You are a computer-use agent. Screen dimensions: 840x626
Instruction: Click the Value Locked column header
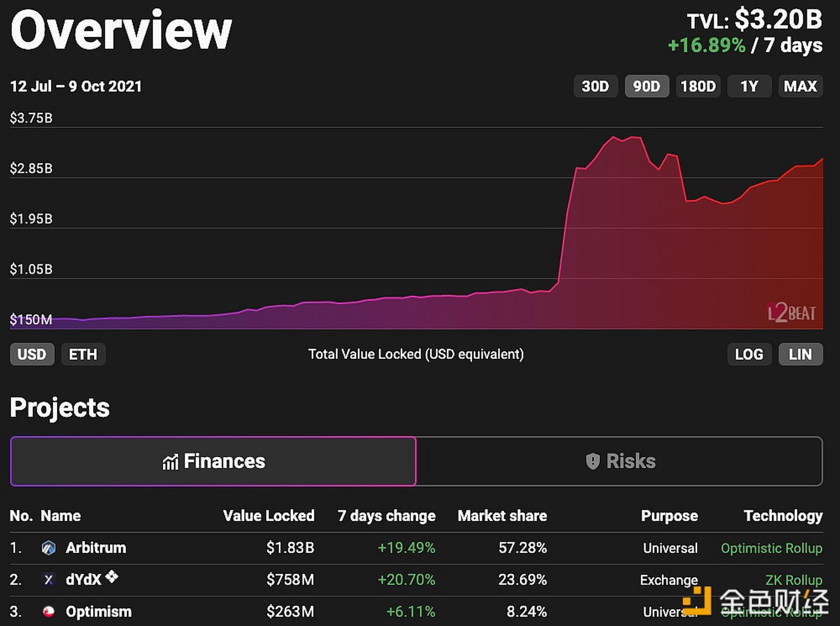click(269, 516)
